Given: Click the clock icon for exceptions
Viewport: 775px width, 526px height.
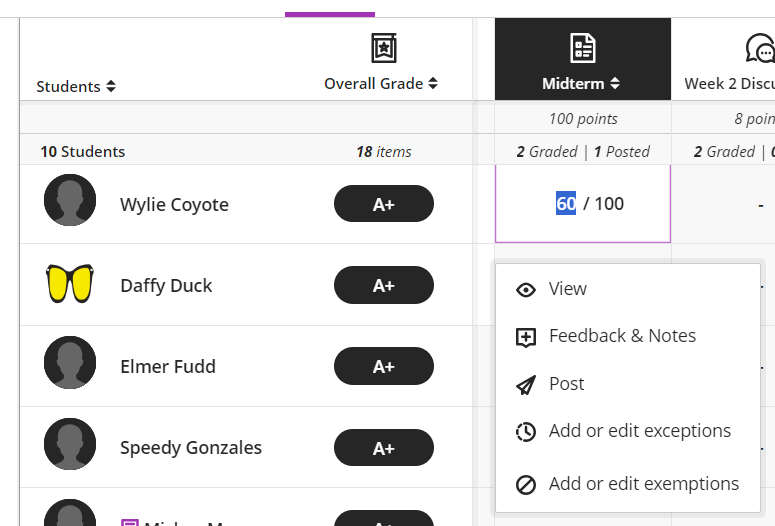Looking at the screenshot, I should click(526, 432).
